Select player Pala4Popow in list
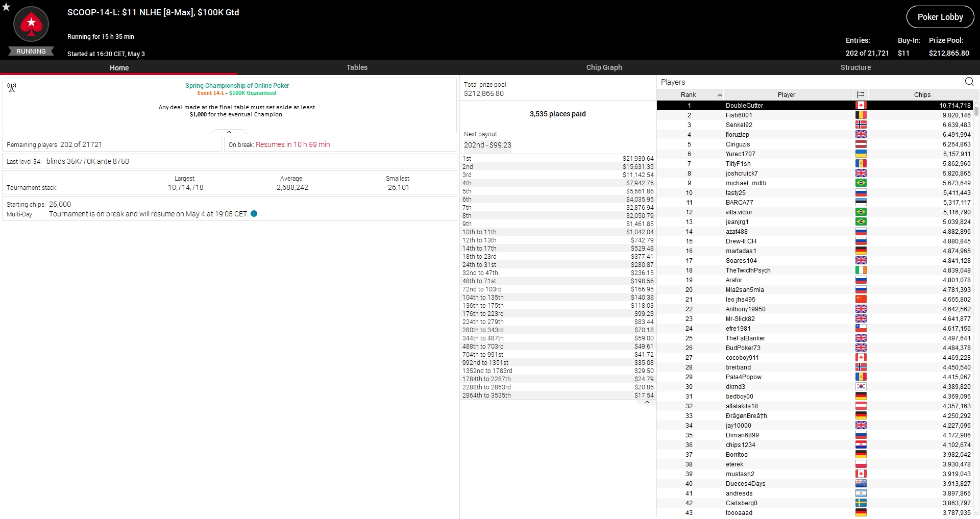This screenshot has height=519, width=980. [x=815, y=377]
